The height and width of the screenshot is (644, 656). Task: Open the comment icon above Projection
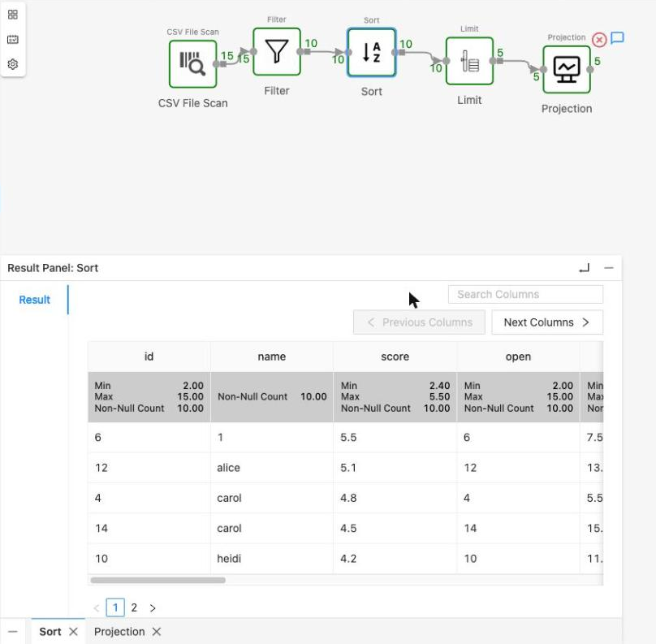coord(617,38)
